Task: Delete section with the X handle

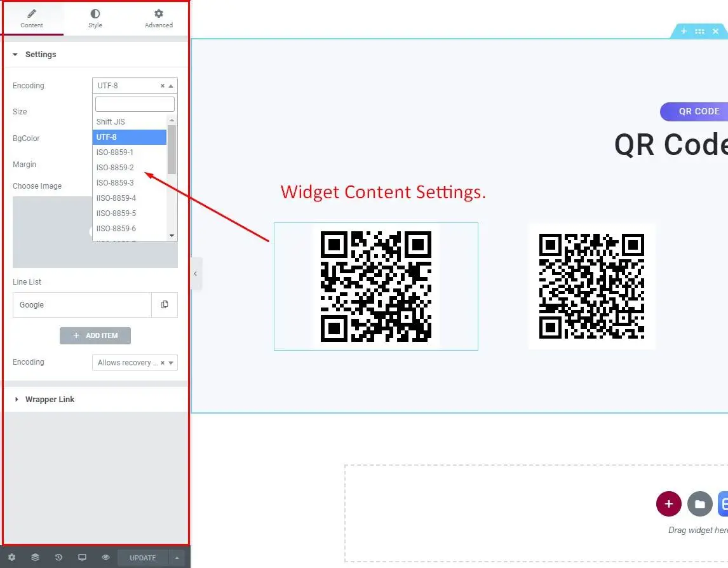Action: point(715,31)
